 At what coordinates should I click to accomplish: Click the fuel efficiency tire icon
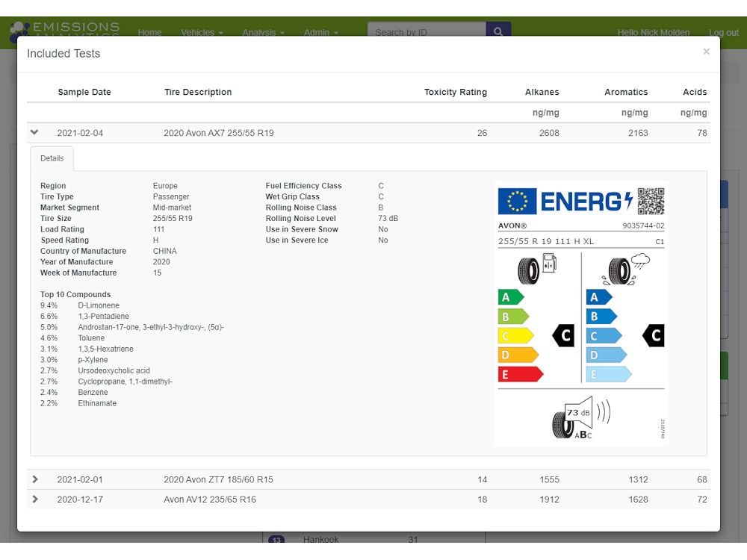coord(536,269)
